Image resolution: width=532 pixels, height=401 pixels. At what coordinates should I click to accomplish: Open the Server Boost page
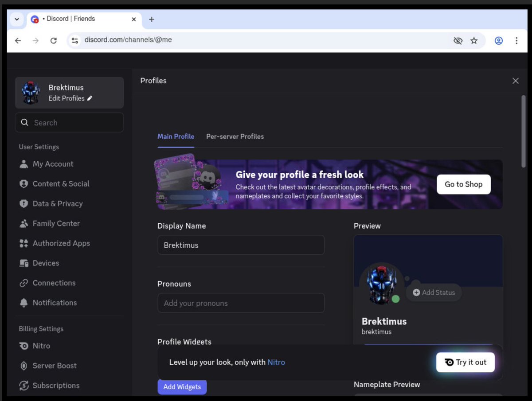coord(69,366)
